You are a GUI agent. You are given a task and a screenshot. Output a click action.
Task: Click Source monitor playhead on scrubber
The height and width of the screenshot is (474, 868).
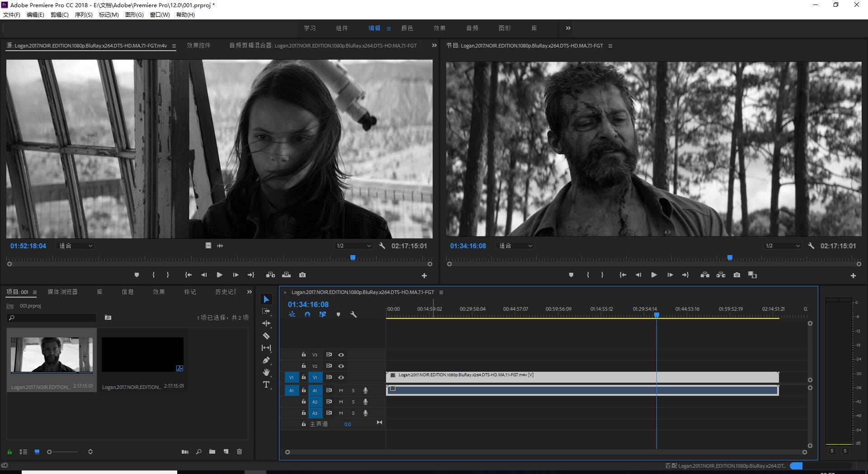[353, 258]
